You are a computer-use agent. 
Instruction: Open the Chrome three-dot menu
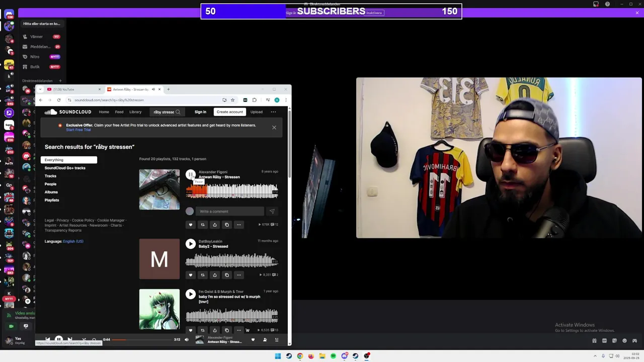[x=286, y=100]
